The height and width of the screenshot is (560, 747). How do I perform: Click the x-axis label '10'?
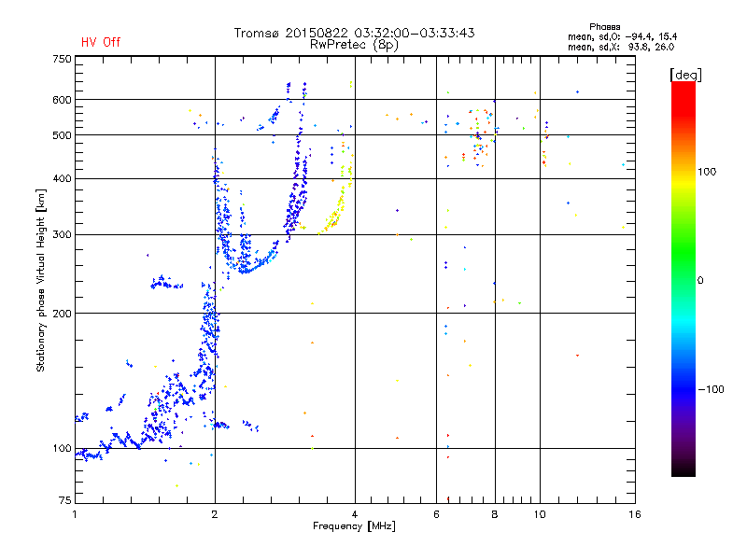[540, 514]
